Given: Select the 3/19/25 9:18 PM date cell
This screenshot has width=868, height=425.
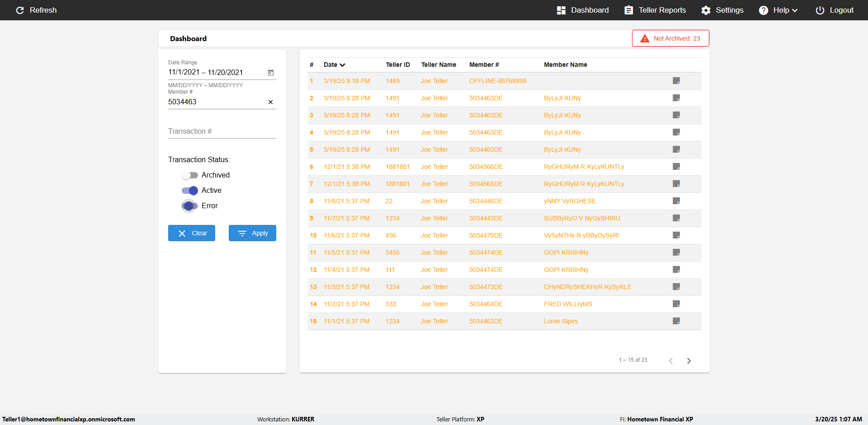Looking at the screenshot, I should pyautogui.click(x=347, y=81).
